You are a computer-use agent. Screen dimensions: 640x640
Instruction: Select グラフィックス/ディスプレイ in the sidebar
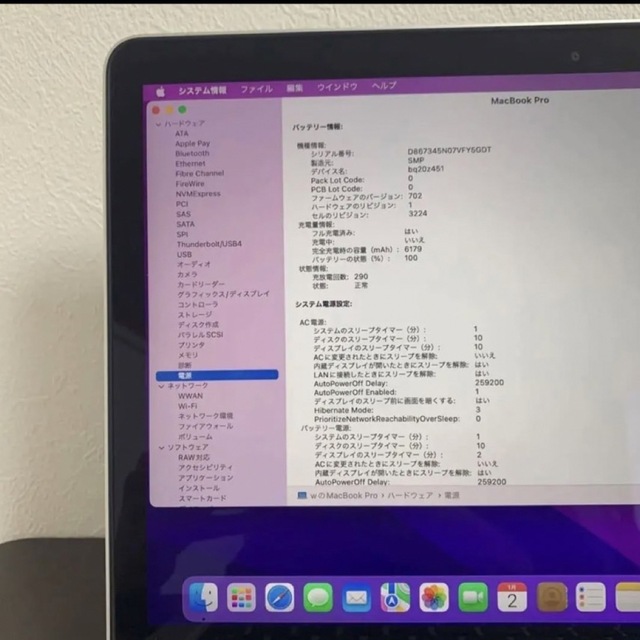224,294
